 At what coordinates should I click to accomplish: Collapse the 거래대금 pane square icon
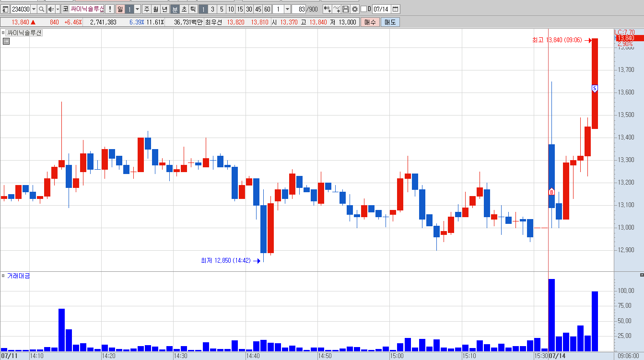click(x=3, y=276)
